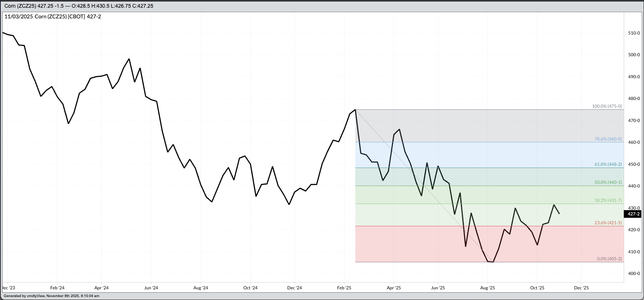Image resolution: width=644 pixels, height=300 pixels.
Task: Click the Aug '25 date axis label
Action: coord(487,288)
